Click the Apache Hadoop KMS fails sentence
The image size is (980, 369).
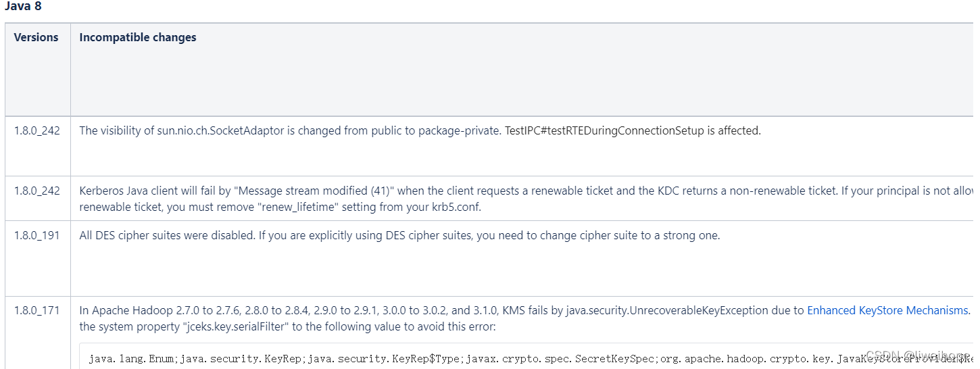(x=525, y=310)
